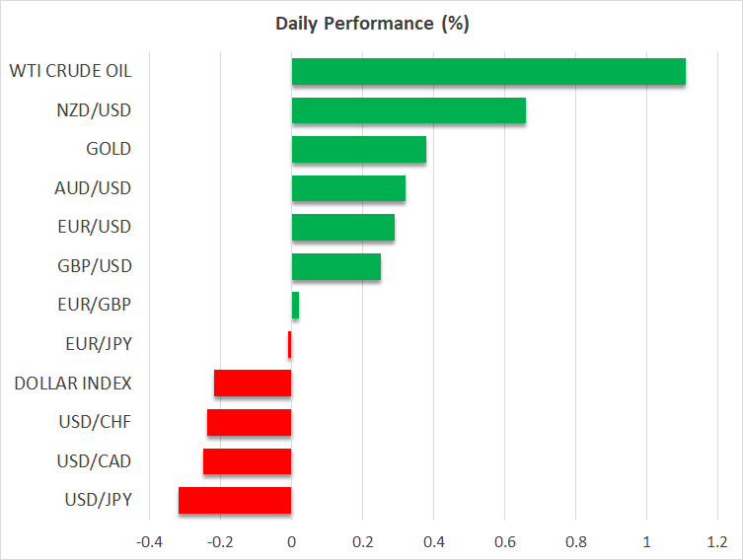Click the EUR/USD green bar
The height and width of the screenshot is (560, 743).
[x=342, y=228]
